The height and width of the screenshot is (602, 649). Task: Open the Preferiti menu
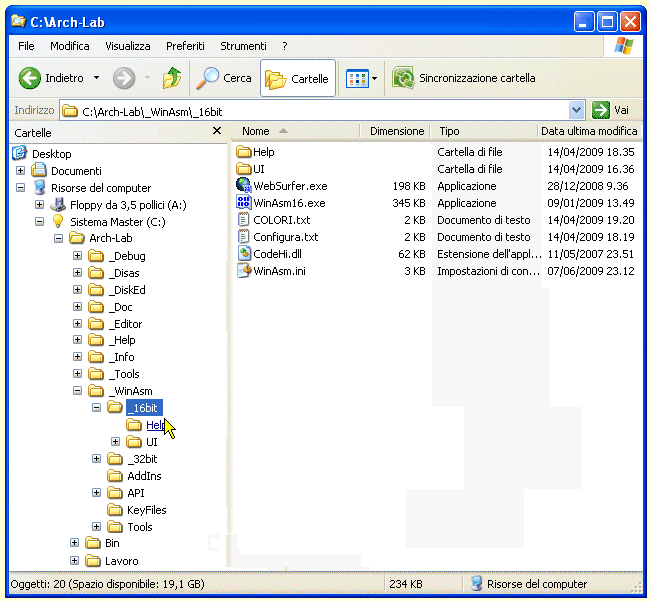(x=185, y=46)
